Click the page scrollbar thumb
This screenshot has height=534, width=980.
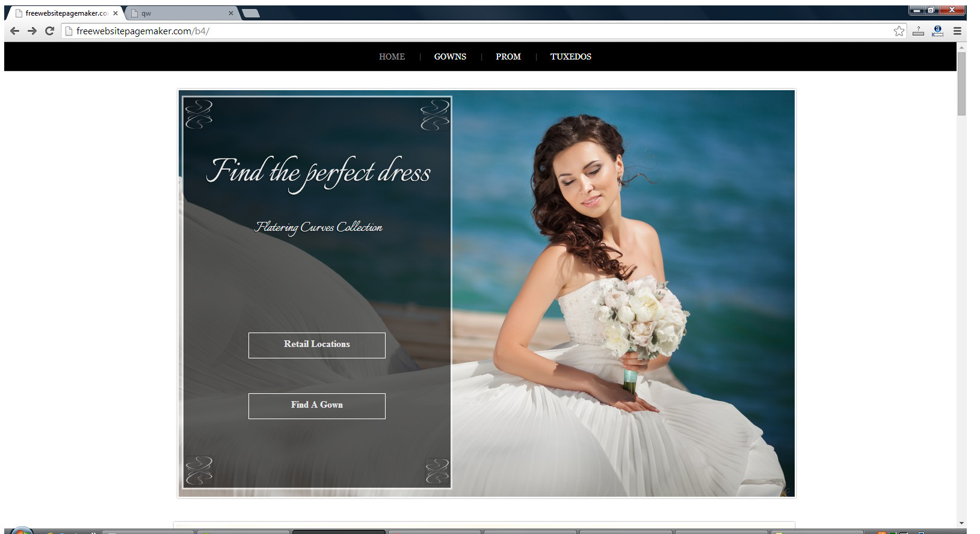[961, 84]
